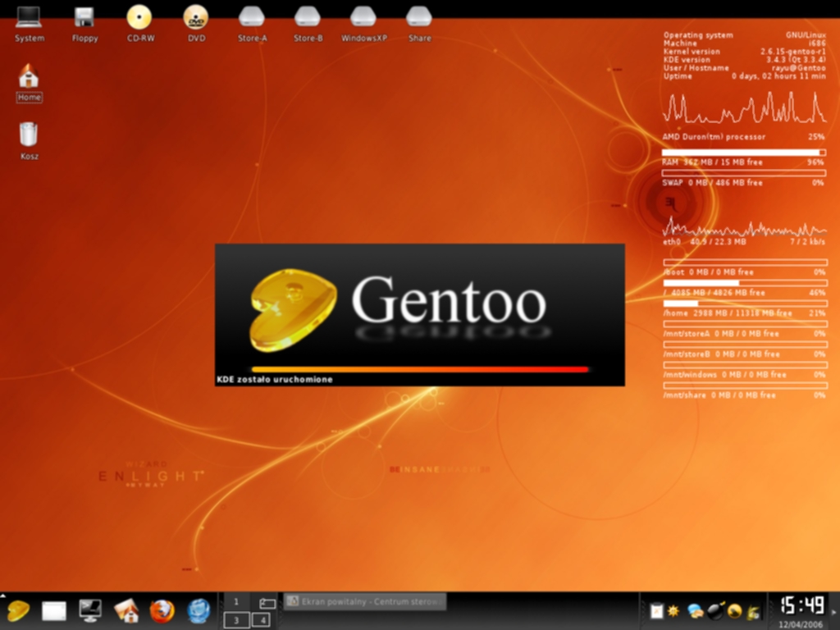Image resolution: width=840 pixels, height=630 pixels.
Task: Click the RAM usage bar in monitor
Action: click(743, 153)
